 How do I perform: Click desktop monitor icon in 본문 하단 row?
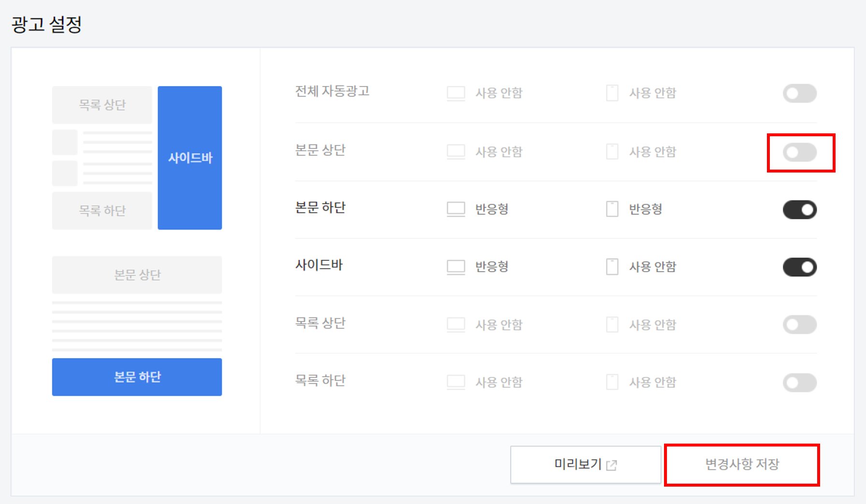click(456, 209)
